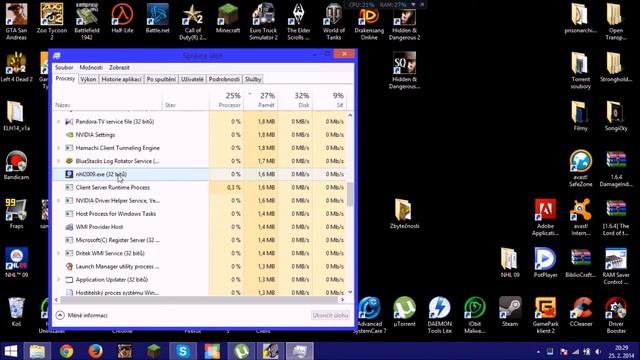640x360 pixels.
Task: Select nhl2009.exe process row
Action: [x=200, y=174]
